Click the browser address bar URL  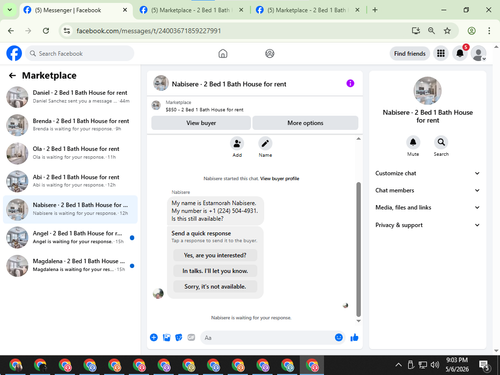point(149,31)
